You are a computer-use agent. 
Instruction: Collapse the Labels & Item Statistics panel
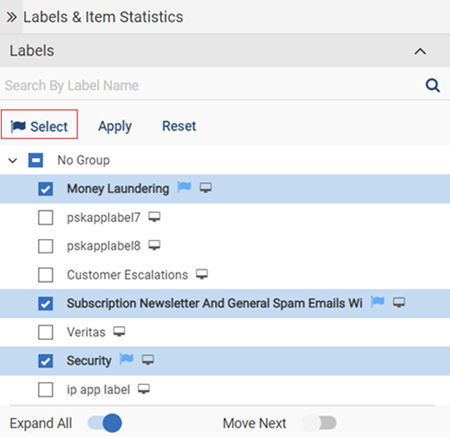click(x=11, y=17)
